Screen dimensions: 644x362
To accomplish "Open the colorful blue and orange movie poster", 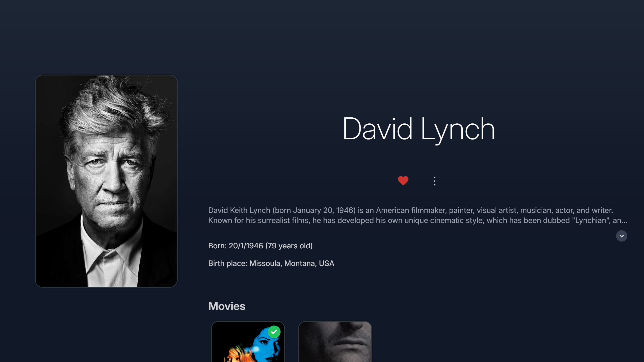I will tap(248, 342).
